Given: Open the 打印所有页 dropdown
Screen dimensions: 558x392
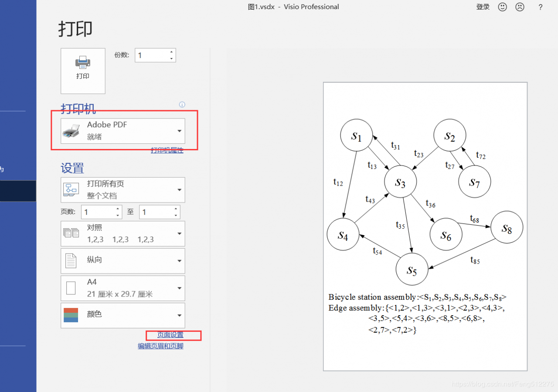Looking at the screenshot, I should click(x=123, y=190).
